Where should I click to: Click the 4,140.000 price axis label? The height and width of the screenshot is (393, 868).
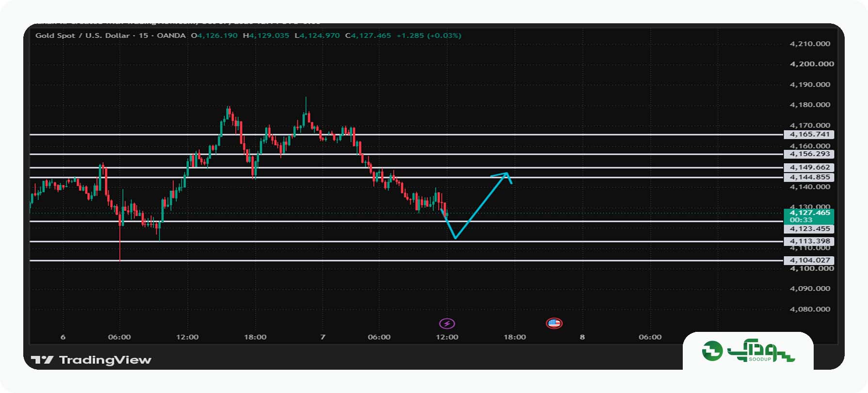810,187
